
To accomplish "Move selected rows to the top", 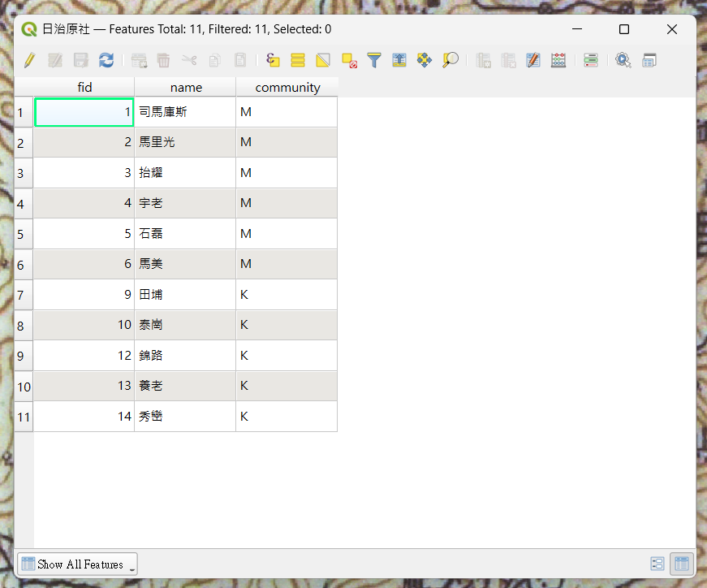I will pos(399,60).
